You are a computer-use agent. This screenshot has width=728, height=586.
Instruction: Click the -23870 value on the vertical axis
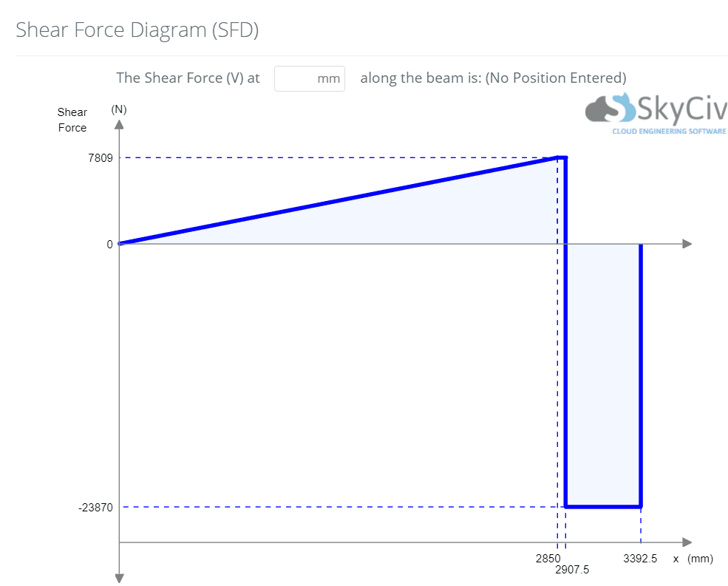click(x=95, y=508)
